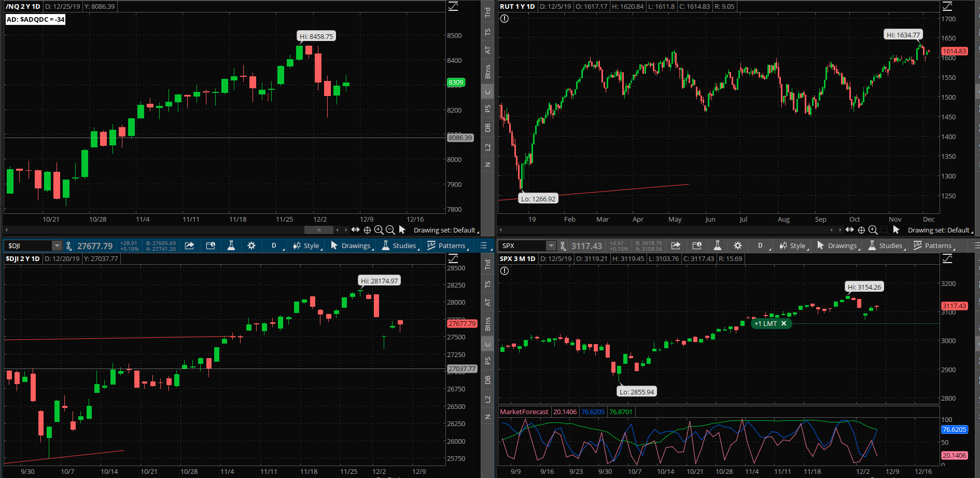
Task: Open Patterns menu in SPX toolbar
Action: click(934, 245)
